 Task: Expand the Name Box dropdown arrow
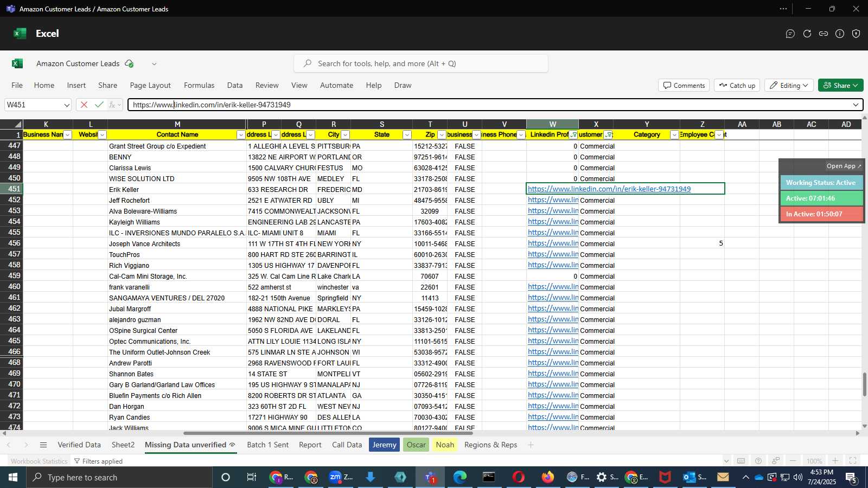point(67,105)
